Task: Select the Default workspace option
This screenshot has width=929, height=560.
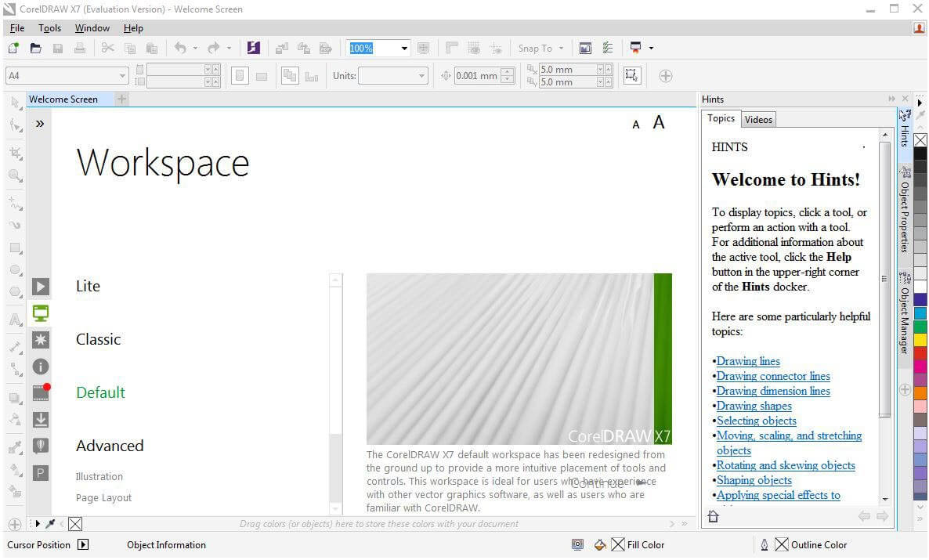Action: (x=100, y=392)
